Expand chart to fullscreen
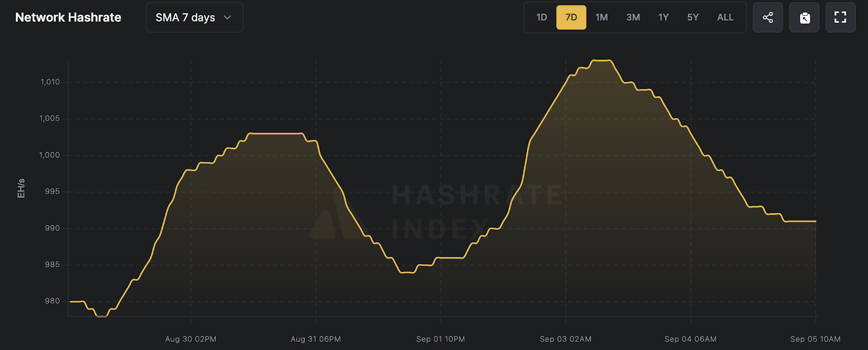Screen dimensions: 868x350 (x=840, y=17)
